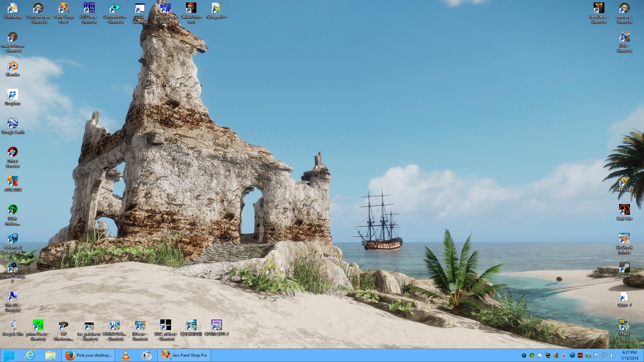
Task: Launch Converter.exe shortcut with skull icon
Action: (38, 13)
